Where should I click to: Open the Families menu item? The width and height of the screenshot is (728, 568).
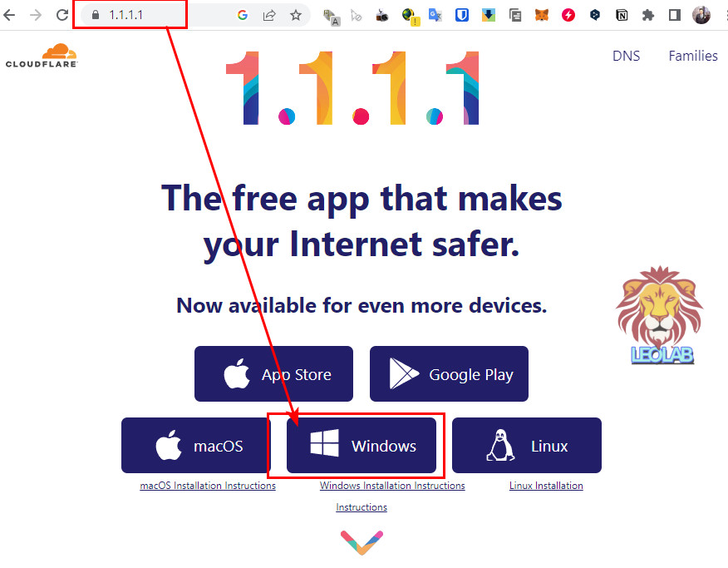tap(693, 56)
